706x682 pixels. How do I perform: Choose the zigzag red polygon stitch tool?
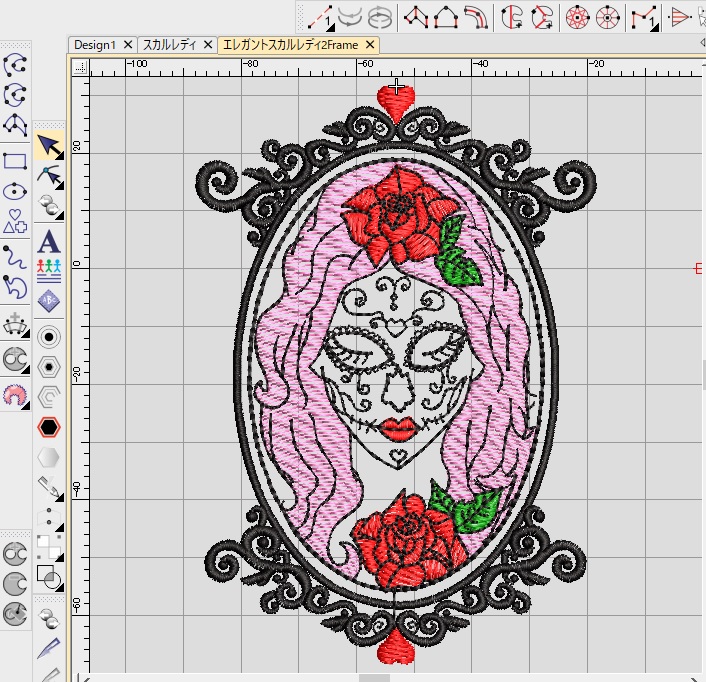tap(416, 17)
